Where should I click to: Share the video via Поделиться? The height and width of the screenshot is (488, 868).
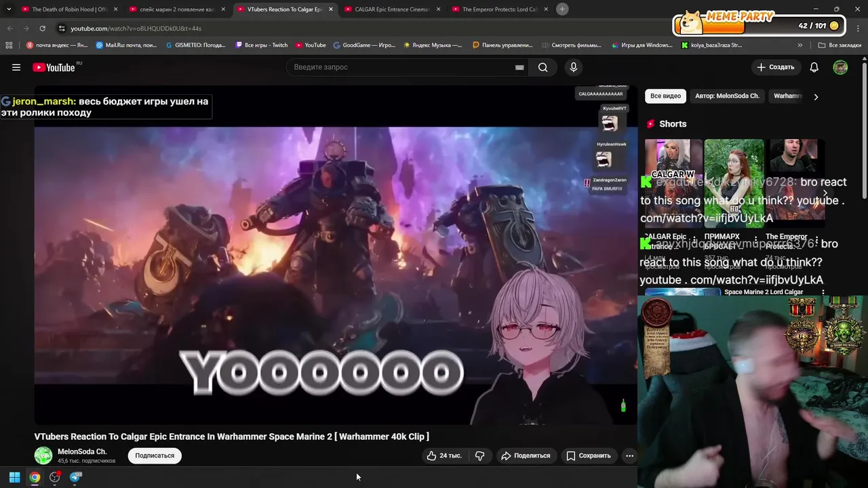pyautogui.click(x=526, y=455)
